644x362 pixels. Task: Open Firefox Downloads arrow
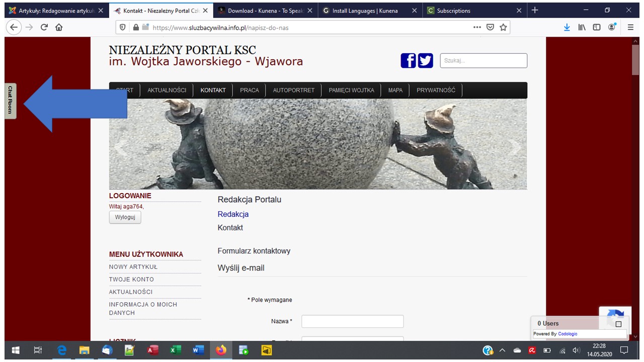click(x=567, y=28)
